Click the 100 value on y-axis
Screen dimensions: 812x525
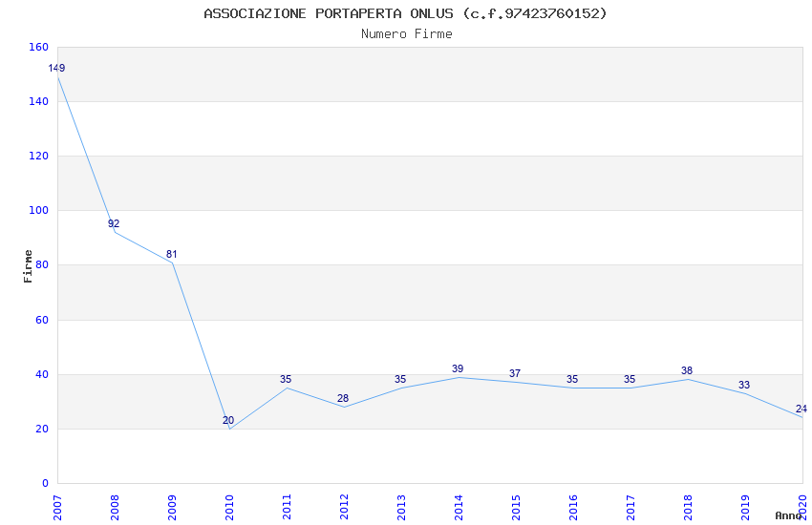[38, 210]
